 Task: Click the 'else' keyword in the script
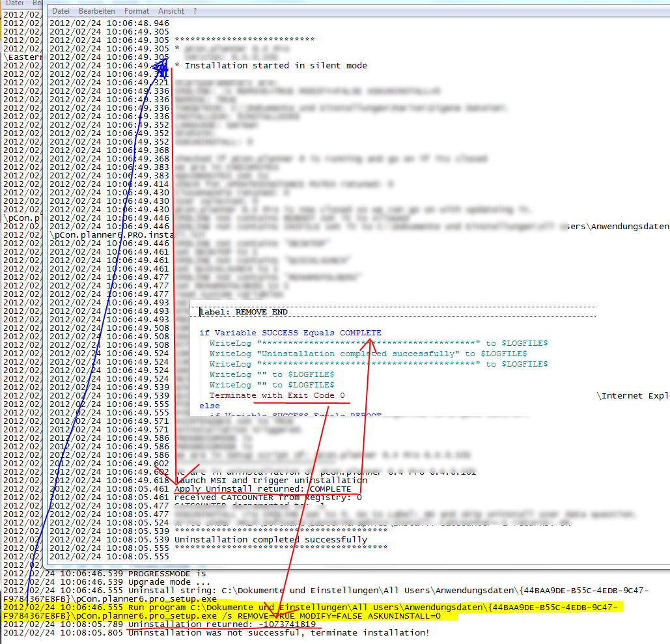pos(210,406)
